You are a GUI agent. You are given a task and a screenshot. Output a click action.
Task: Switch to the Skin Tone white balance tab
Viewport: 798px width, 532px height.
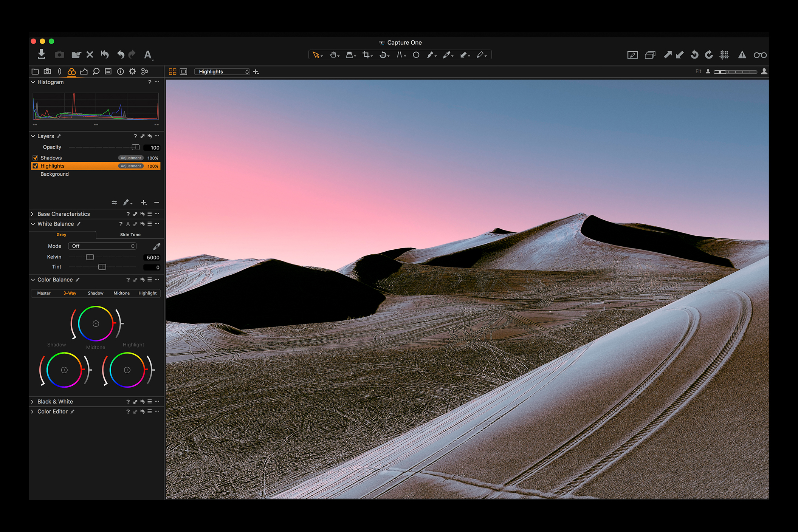(130, 234)
